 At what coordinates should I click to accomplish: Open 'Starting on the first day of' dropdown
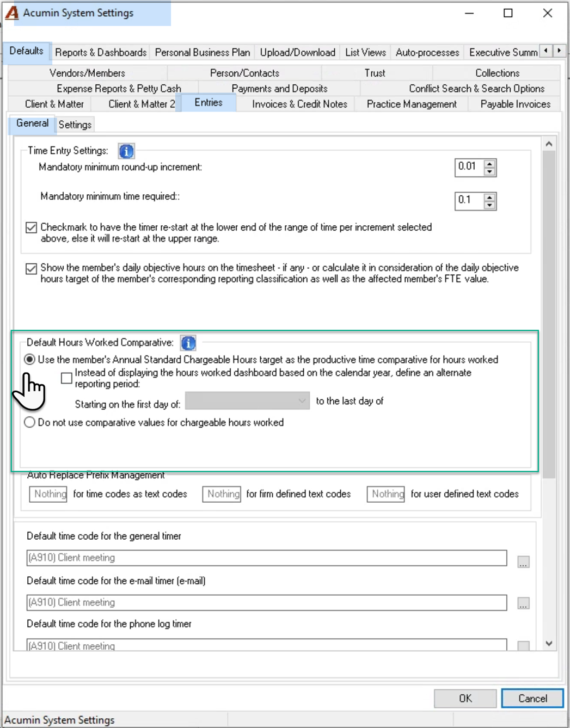(247, 401)
